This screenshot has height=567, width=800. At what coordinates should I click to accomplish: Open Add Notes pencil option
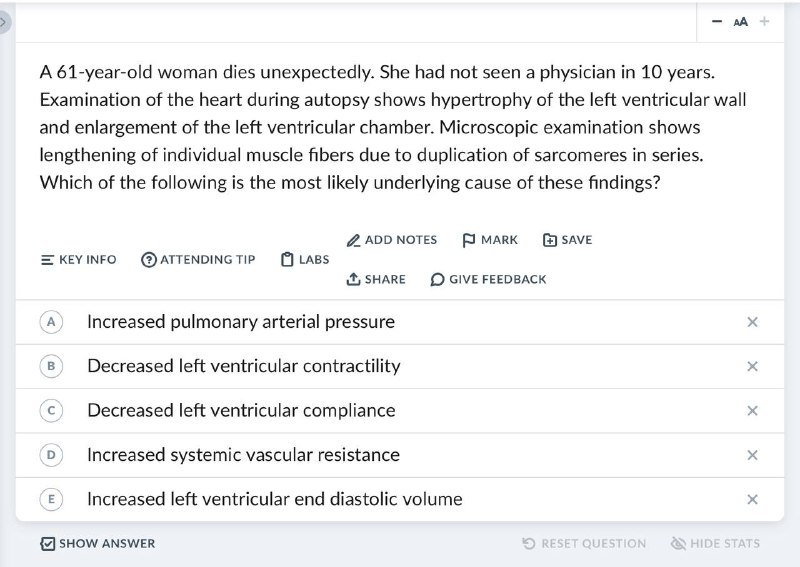pyautogui.click(x=392, y=240)
